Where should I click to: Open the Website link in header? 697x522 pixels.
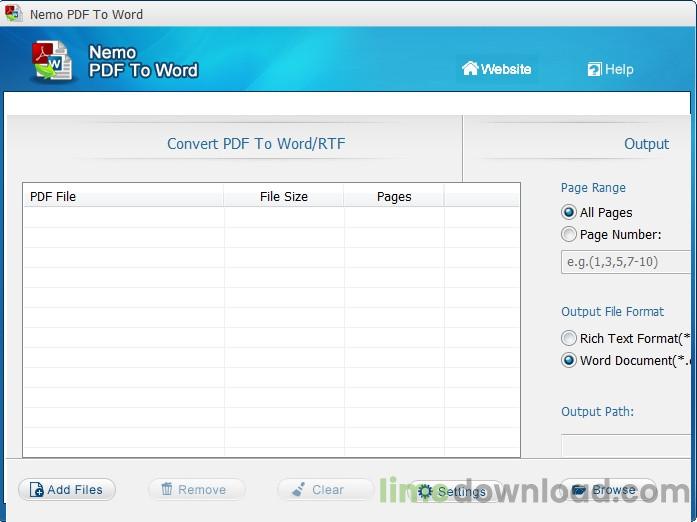point(497,69)
